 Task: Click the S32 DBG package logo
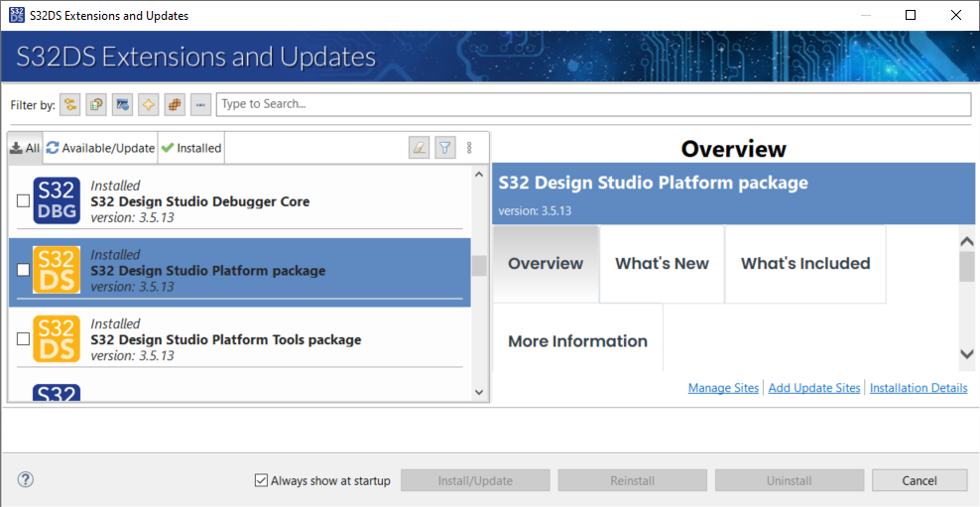(57, 200)
